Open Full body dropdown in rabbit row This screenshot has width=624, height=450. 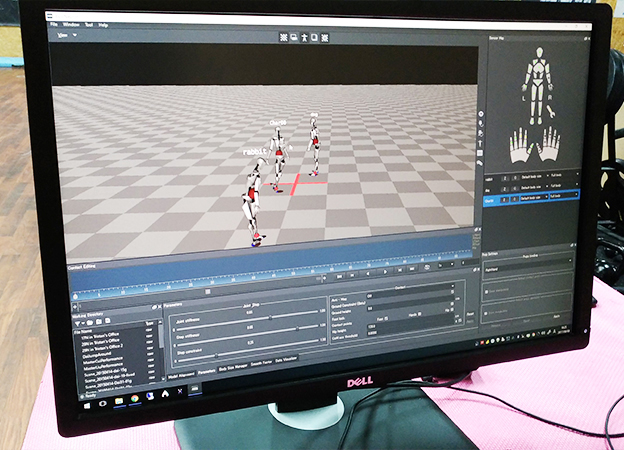pyautogui.click(x=565, y=175)
